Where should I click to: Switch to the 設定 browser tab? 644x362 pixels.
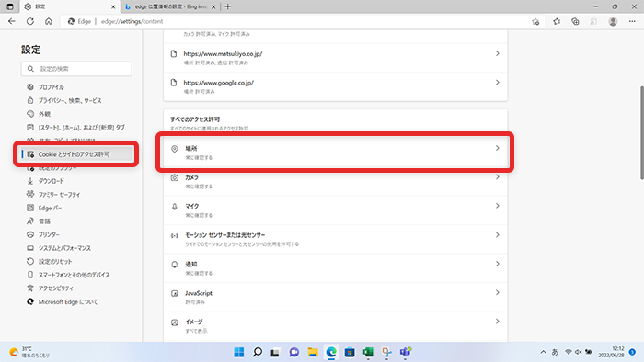pyautogui.click(x=69, y=6)
